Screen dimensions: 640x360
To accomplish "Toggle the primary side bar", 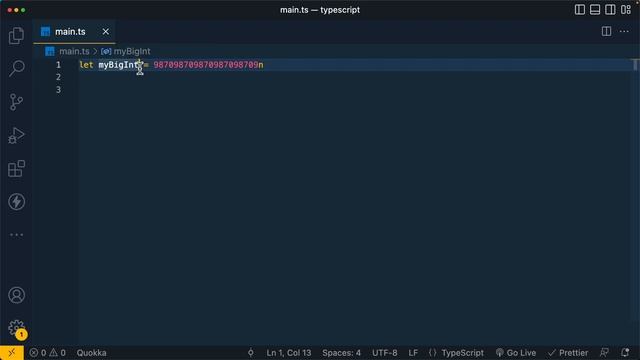I will (x=580, y=10).
